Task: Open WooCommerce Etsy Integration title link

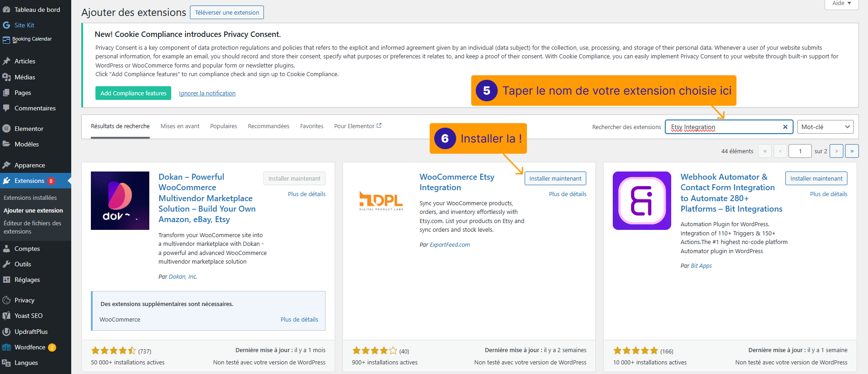Action: coord(457,182)
